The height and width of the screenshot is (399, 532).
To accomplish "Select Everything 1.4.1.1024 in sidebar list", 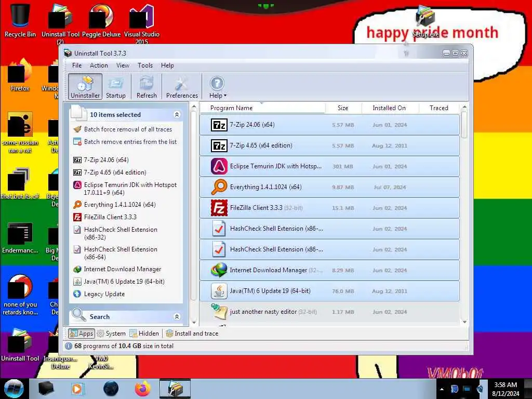I will [120, 205].
